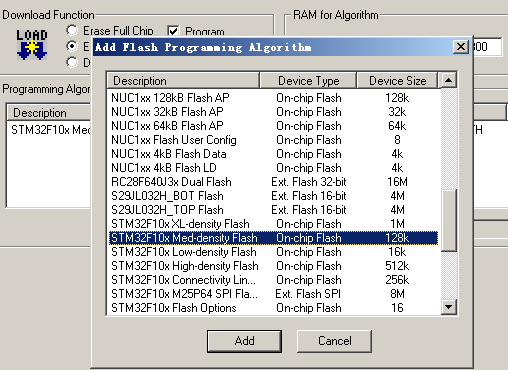Click the 256k device size cell
This screenshot has height=370, width=508.
click(397, 280)
